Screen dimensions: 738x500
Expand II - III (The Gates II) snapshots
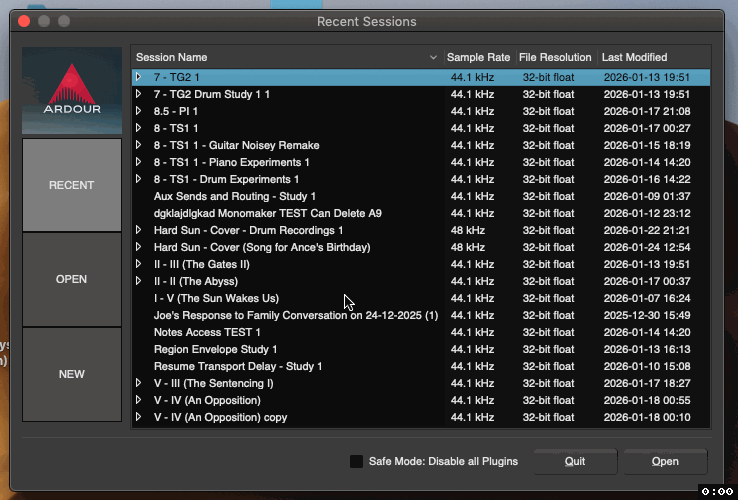(x=139, y=264)
